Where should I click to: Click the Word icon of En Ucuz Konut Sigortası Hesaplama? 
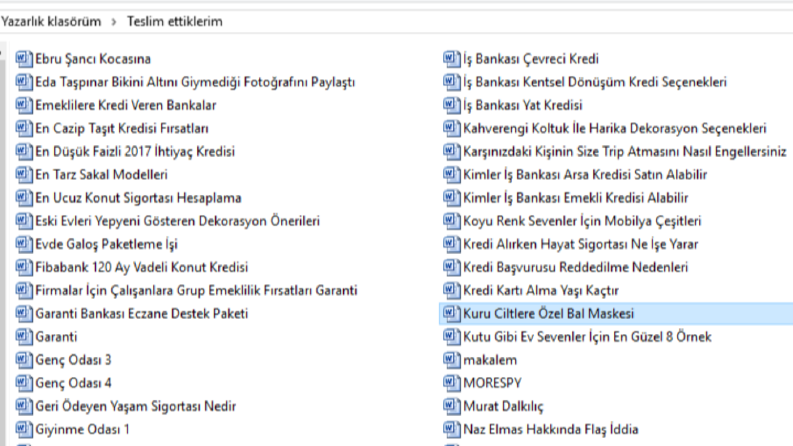(x=24, y=198)
